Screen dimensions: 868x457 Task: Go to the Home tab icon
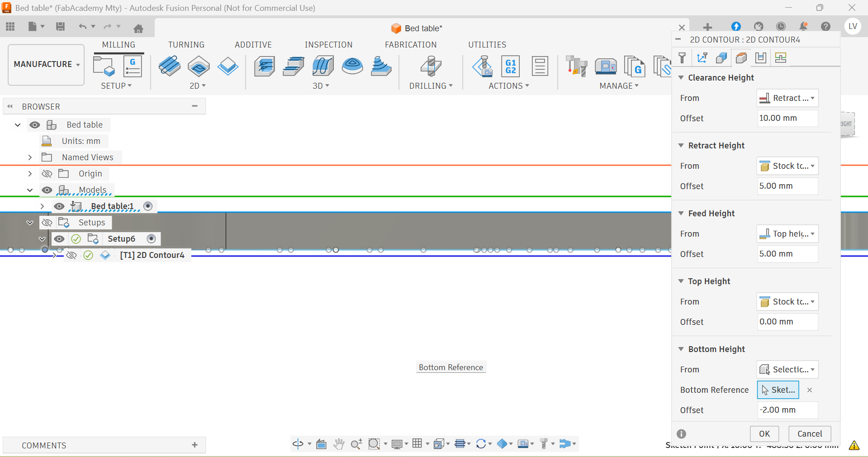[x=138, y=29]
